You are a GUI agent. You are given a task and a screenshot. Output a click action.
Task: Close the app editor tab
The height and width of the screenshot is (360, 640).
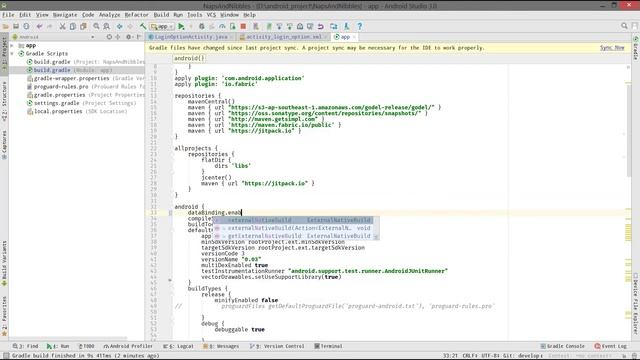coord(354,37)
